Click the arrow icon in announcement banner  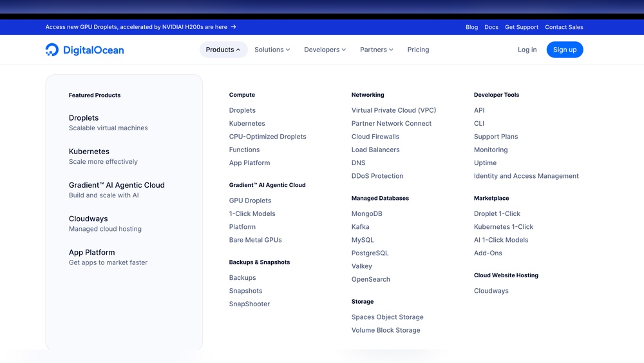pyautogui.click(x=233, y=27)
